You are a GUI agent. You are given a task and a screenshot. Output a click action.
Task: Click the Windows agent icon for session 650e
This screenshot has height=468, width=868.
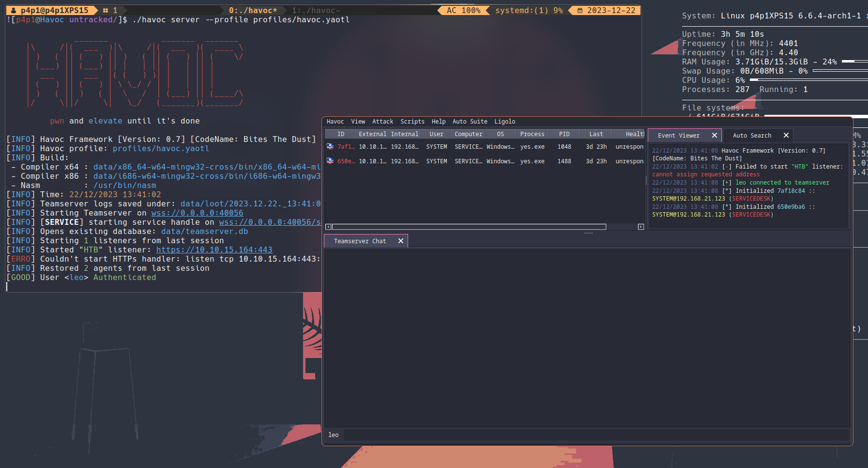330,161
